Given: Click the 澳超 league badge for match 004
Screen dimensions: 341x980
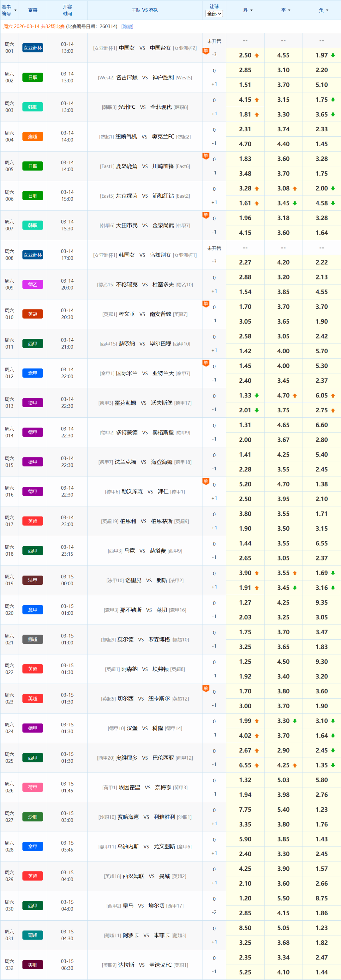Looking at the screenshot, I should [x=33, y=137].
